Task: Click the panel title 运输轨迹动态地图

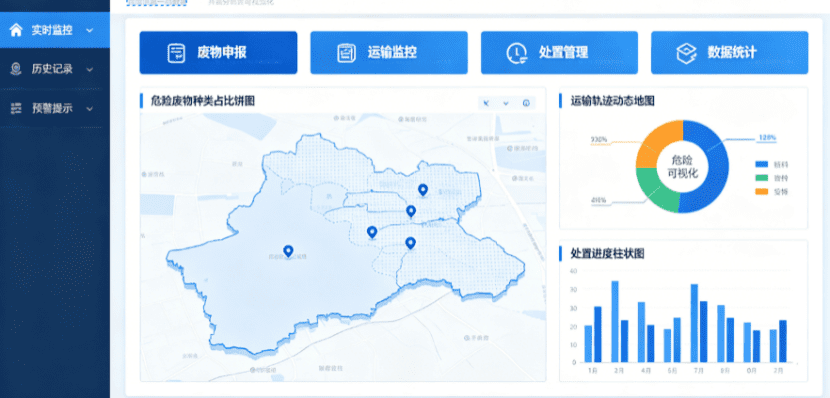Action: (x=612, y=101)
